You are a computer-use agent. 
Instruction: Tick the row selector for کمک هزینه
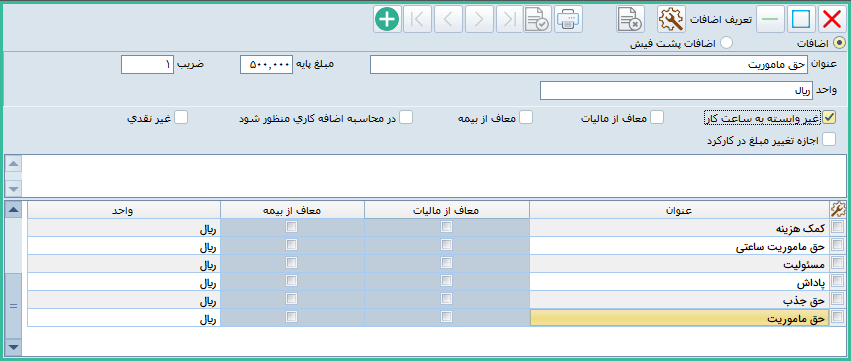[x=838, y=227]
